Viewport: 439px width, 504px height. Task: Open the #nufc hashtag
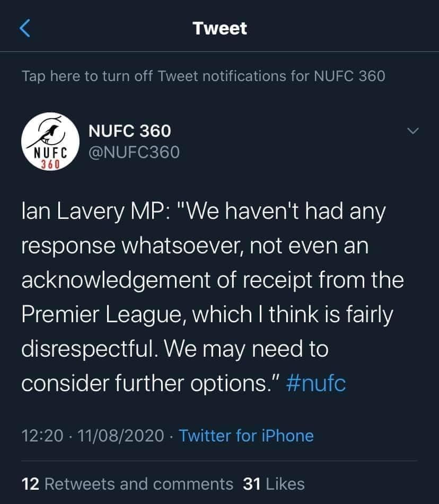click(x=315, y=383)
